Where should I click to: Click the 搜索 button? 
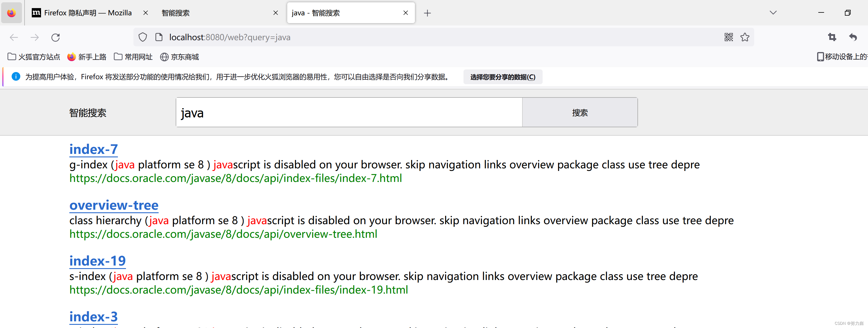point(580,112)
